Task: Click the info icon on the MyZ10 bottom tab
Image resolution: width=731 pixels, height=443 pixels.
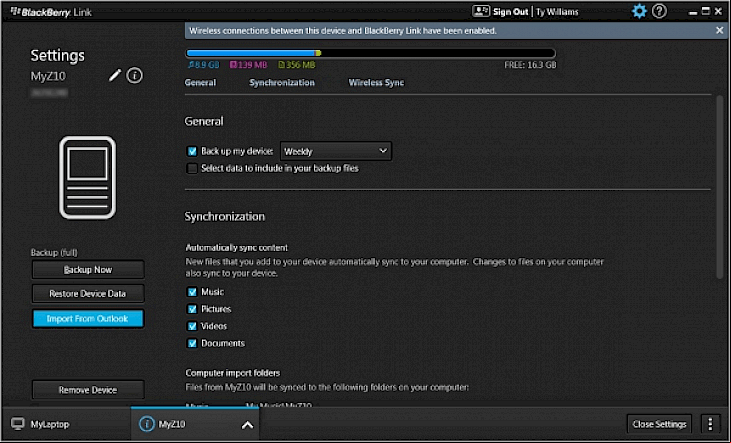Action: pos(147,424)
